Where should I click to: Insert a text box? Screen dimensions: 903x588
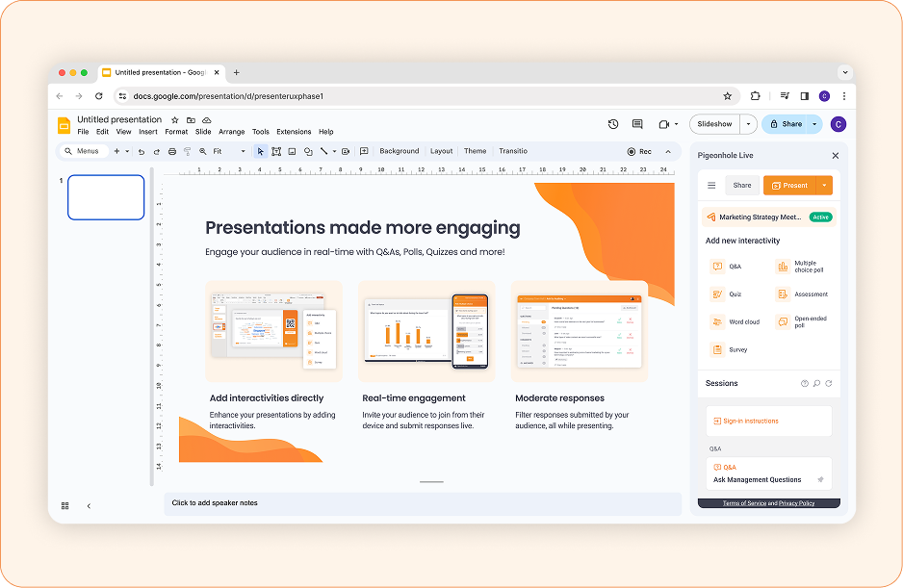click(276, 151)
